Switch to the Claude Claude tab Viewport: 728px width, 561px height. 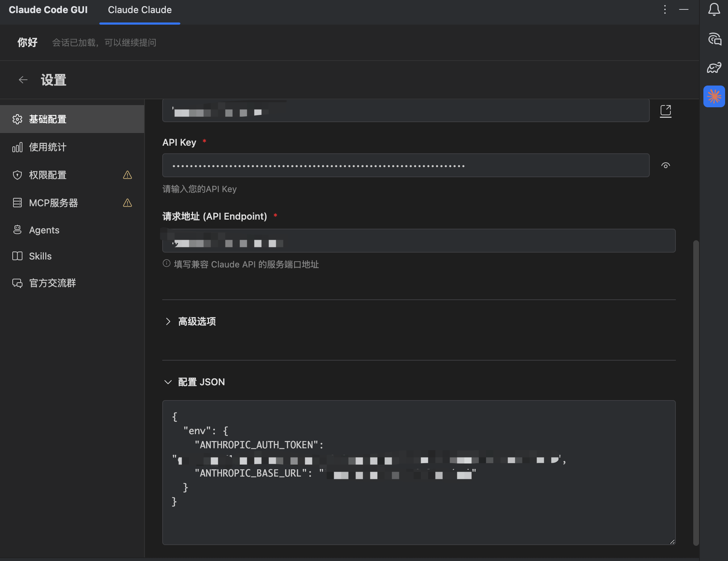[x=139, y=10]
